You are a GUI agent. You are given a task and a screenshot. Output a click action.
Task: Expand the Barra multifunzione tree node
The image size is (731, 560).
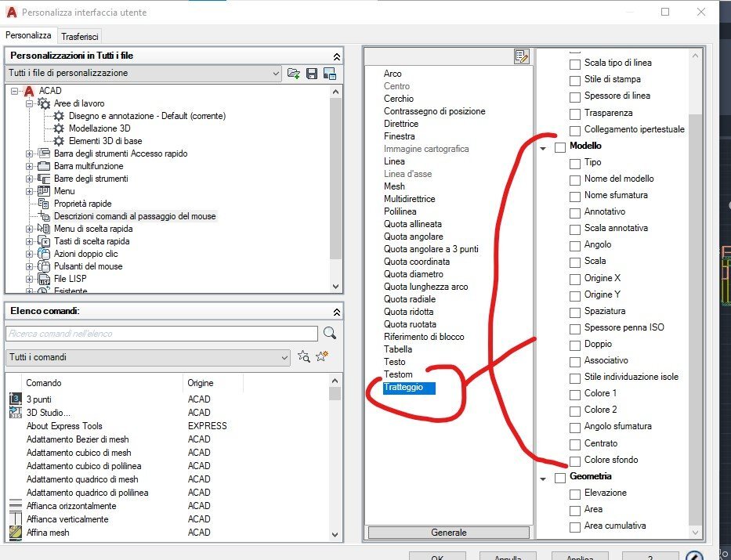click(29, 166)
